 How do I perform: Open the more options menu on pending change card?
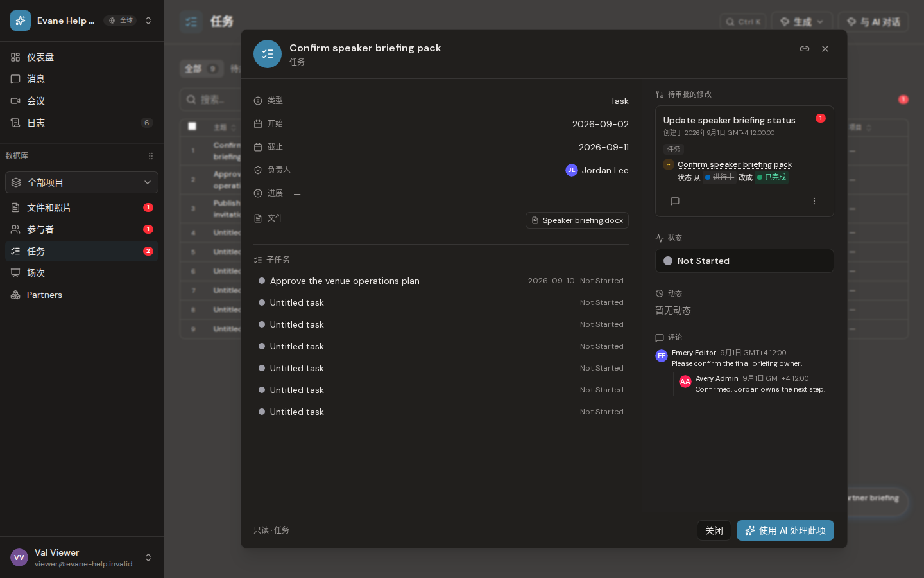pos(814,201)
